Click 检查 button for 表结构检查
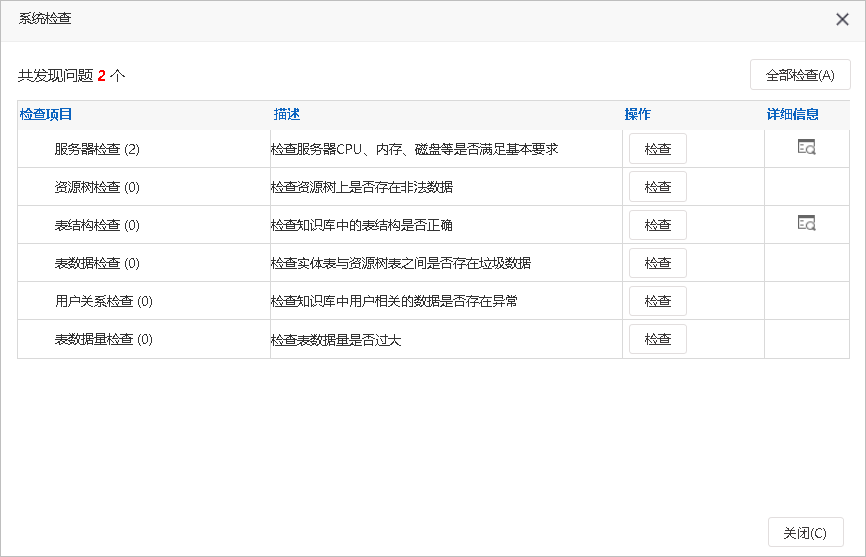Screen dimensions: 866x557 click(x=658, y=225)
